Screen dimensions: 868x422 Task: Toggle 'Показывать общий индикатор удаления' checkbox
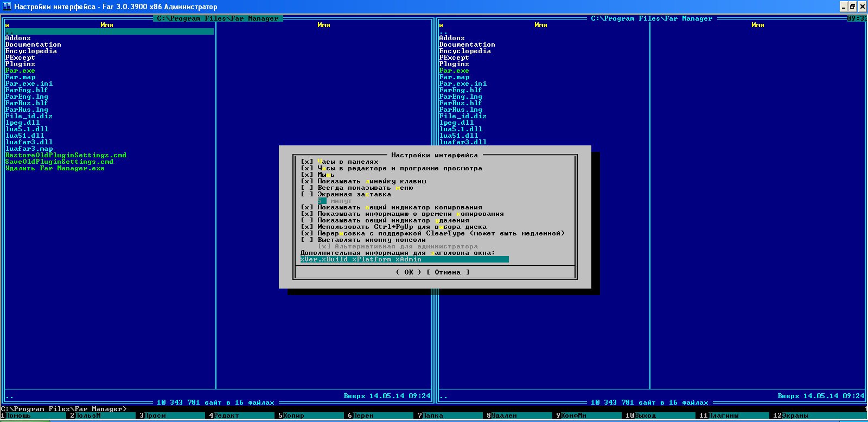pyautogui.click(x=307, y=220)
